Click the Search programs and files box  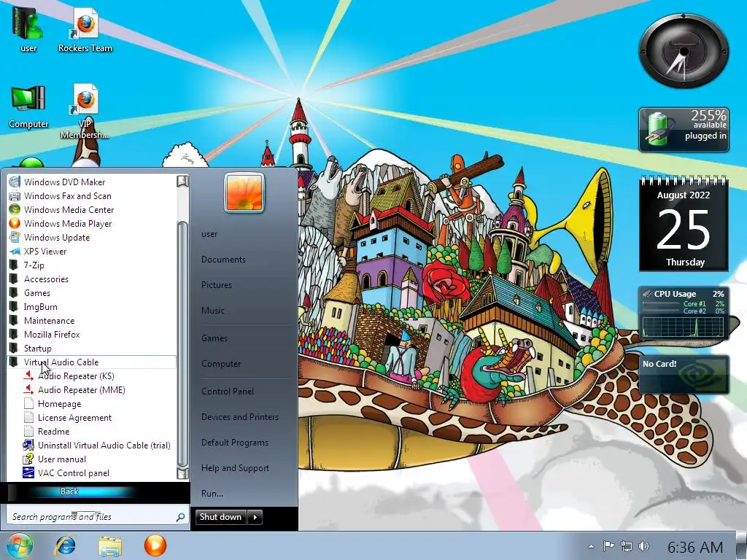[97, 517]
